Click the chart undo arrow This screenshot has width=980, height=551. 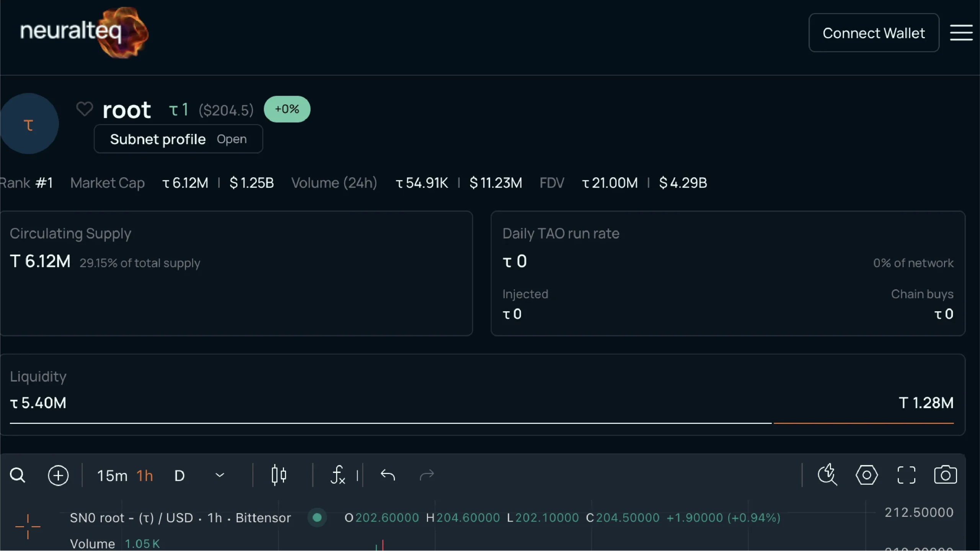pos(388,475)
